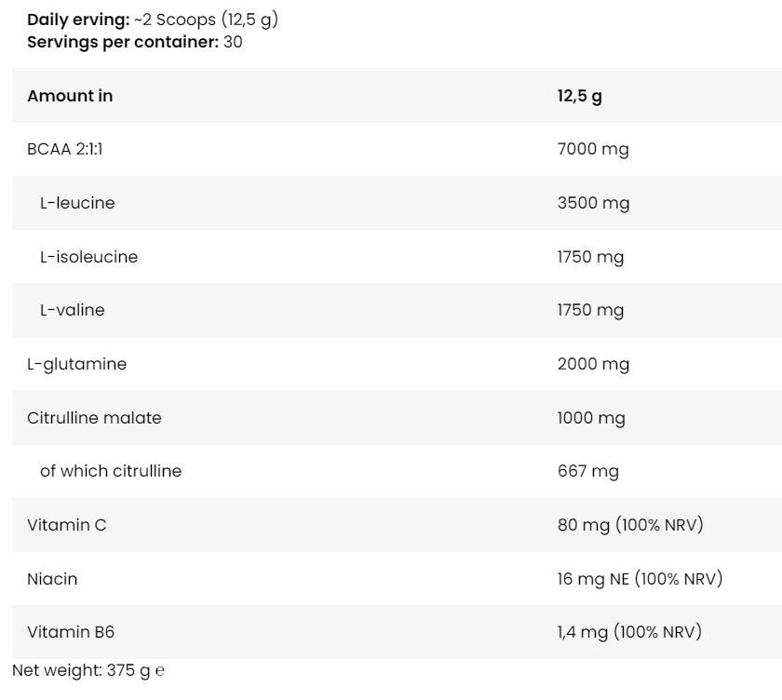Click the "3500 mg" leucine amount
This screenshot has height=700, width=782.
(593, 203)
